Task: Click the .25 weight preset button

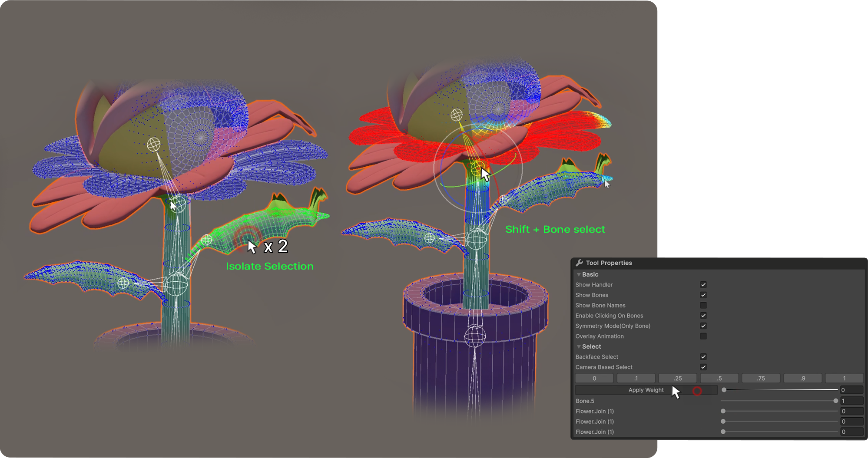Action: pyautogui.click(x=678, y=379)
